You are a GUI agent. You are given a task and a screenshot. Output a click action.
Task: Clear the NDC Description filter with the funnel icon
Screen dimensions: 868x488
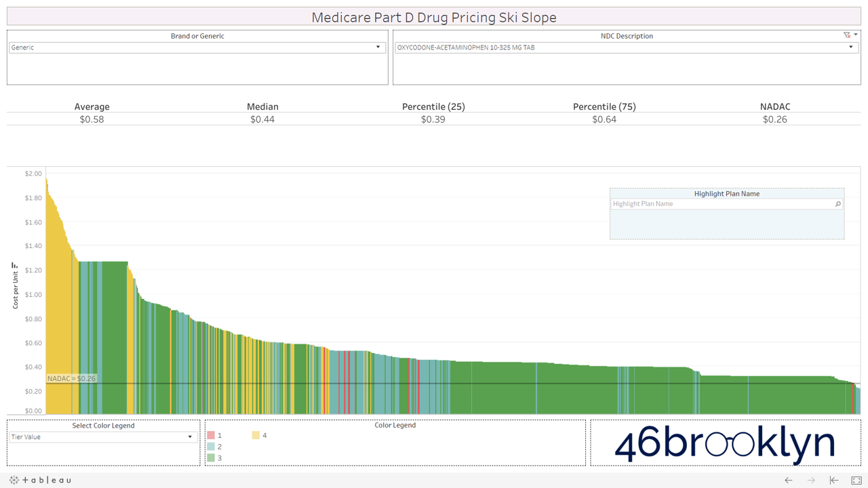[x=847, y=35]
